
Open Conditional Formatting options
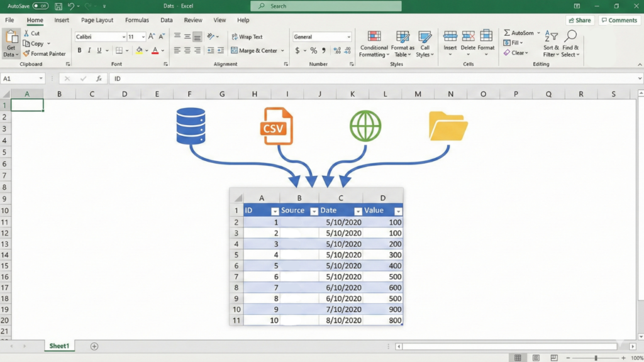pyautogui.click(x=374, y=43)
